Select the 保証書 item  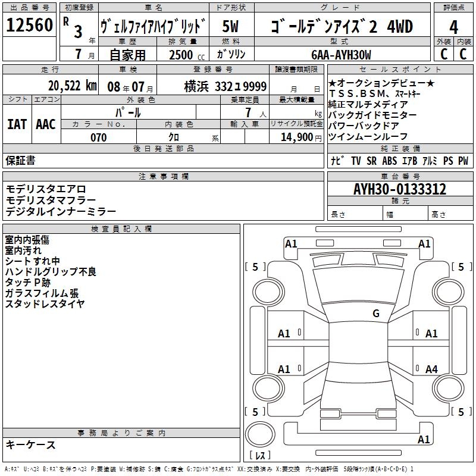tap(20, 161)
